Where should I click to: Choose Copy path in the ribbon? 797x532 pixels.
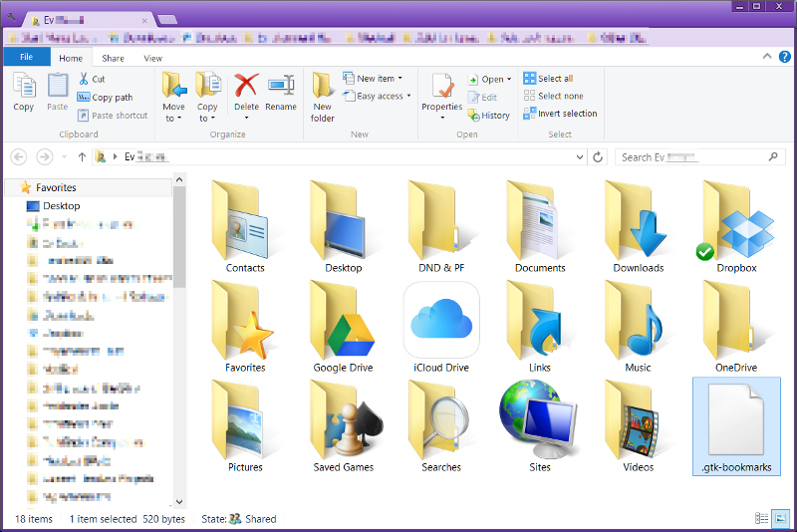(105, 97)
